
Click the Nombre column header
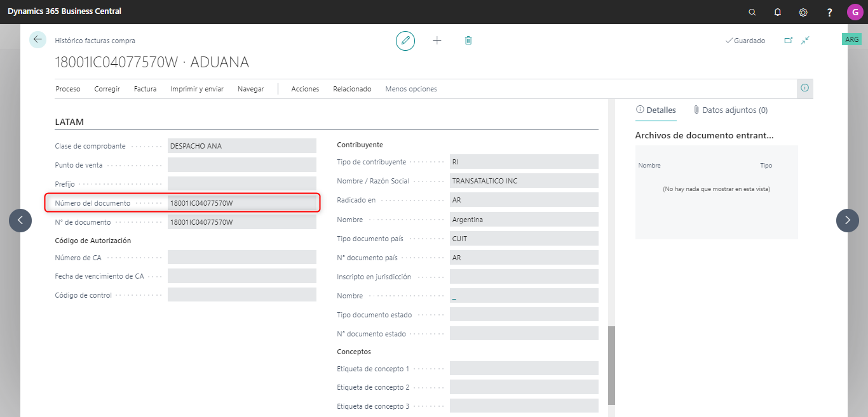[649, 166]
